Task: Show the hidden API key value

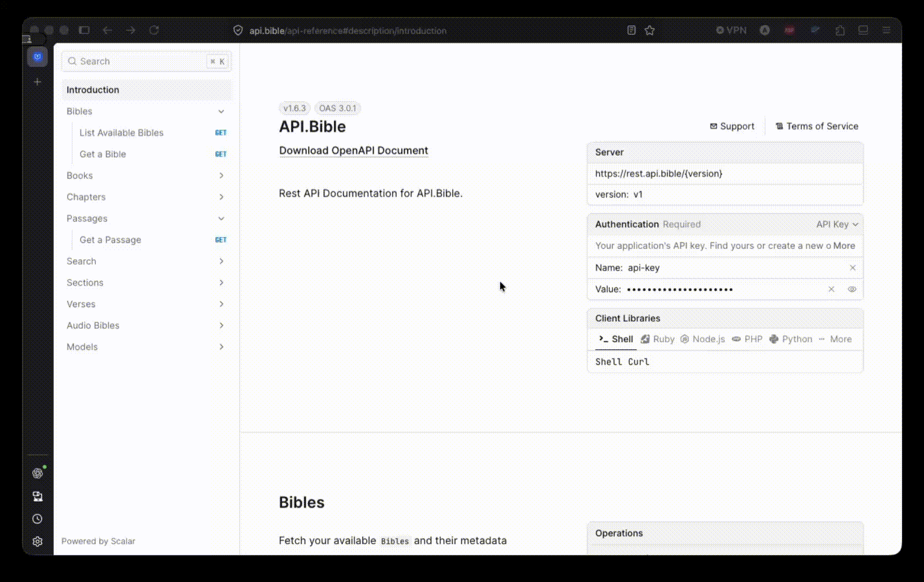Action: (852, 289)
